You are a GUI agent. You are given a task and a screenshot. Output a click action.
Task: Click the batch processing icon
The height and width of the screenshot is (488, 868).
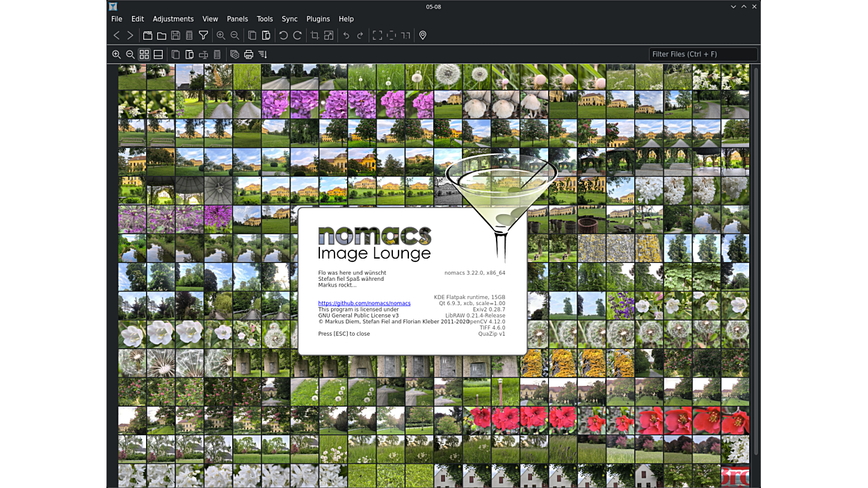(x=234, y=54)
